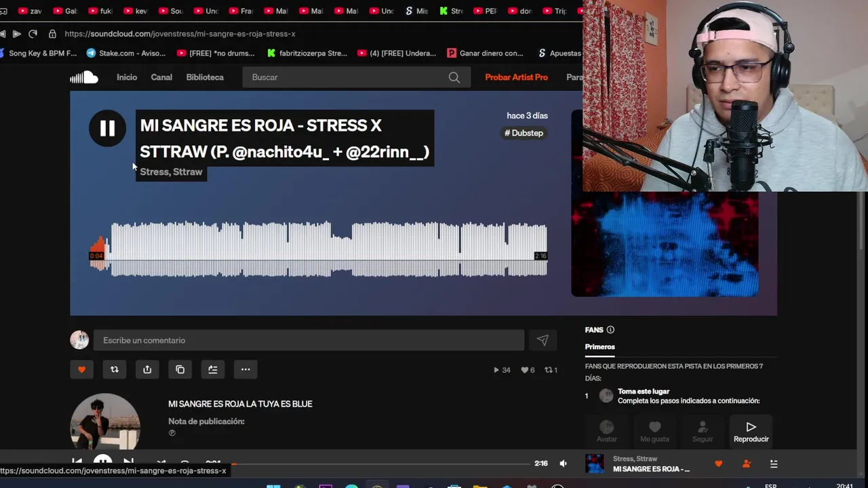Pause the track with the large pause button
868x488 pixels.
pos(107,128)
